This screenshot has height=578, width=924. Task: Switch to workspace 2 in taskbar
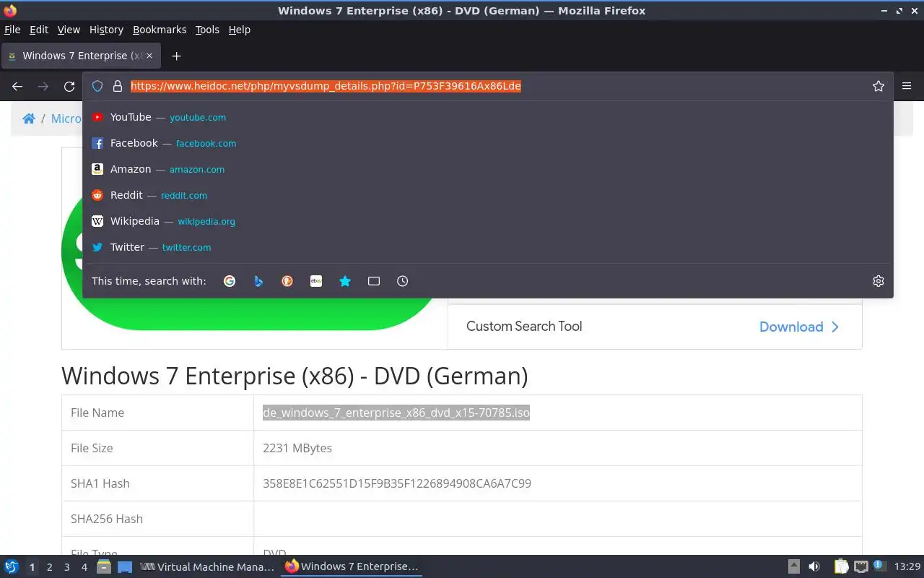(x=49, y=567)
